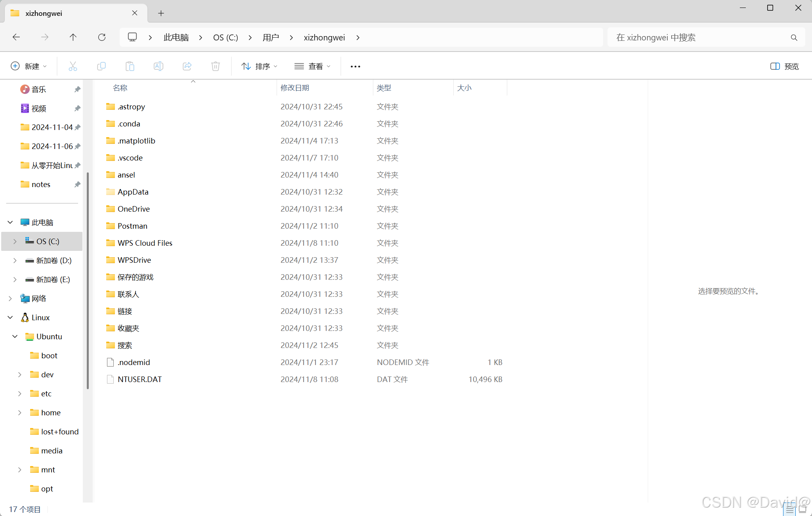Click the Refresh button

pyautogui.click(x=102, y=37)
